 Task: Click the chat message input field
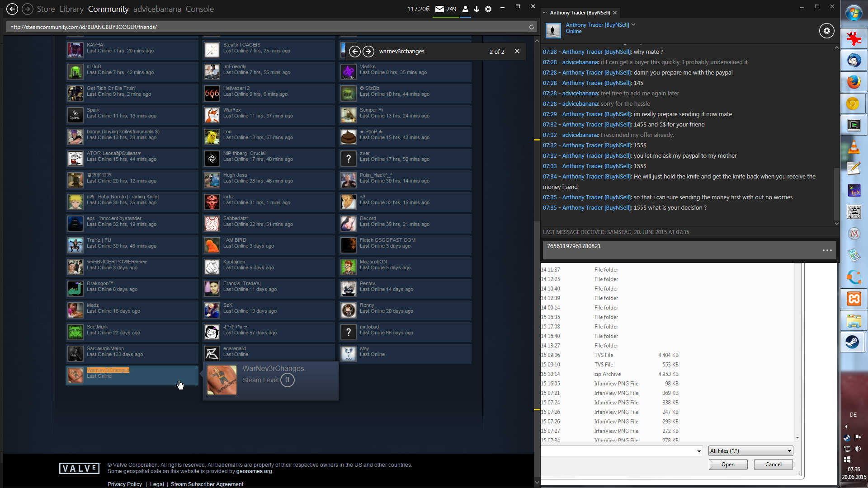pyautogui.click(x=678, y=250)
